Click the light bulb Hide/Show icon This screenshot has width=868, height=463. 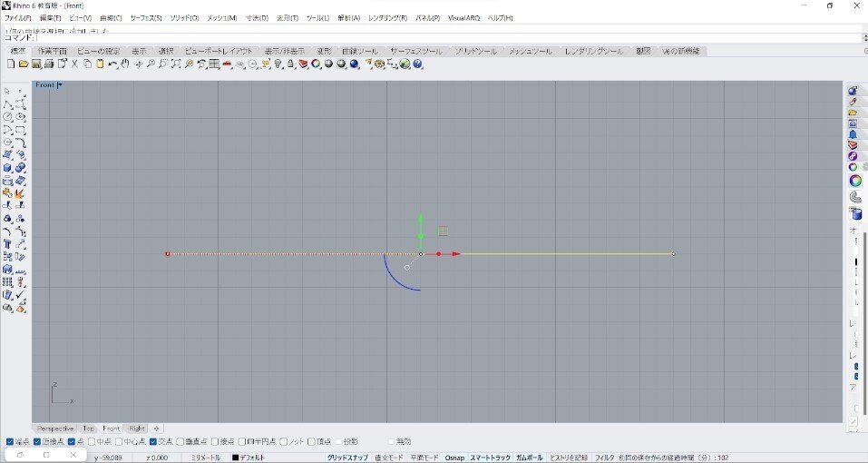pyautogui.click(x=278, y=64)
